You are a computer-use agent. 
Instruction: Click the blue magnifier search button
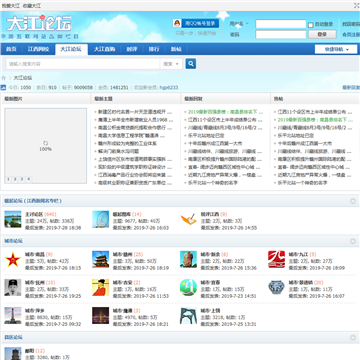(191, 64)
